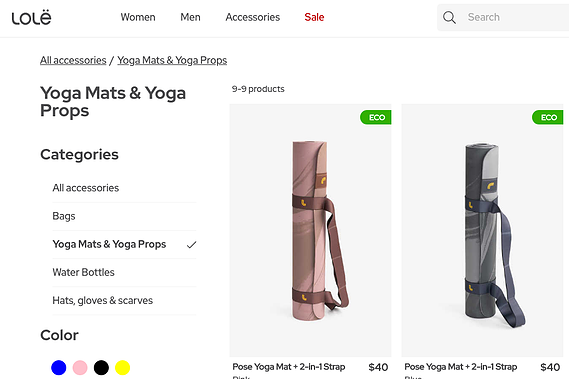The height and width of the screenshot is (379, 569).
Task: Click the ECO badge on blue mat
Action: point(548,117)
